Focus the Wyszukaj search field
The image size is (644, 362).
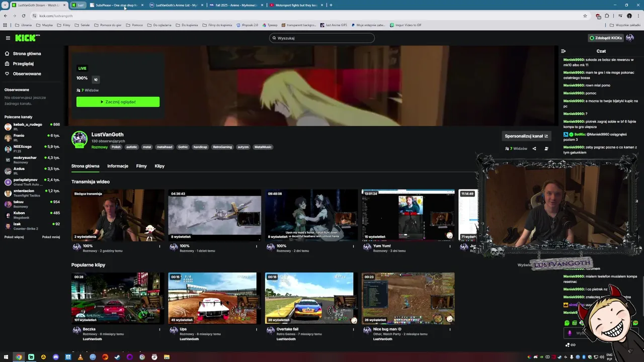322,38
